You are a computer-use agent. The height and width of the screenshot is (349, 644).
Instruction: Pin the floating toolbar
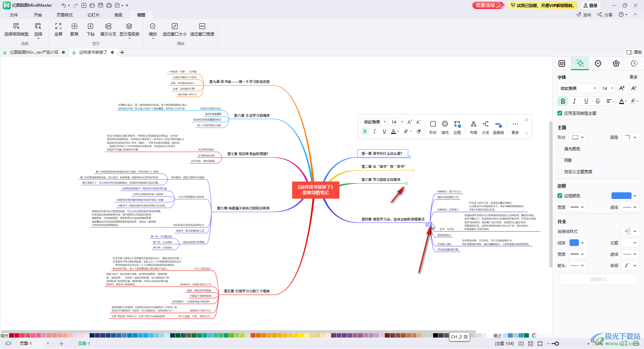point(527,120)
